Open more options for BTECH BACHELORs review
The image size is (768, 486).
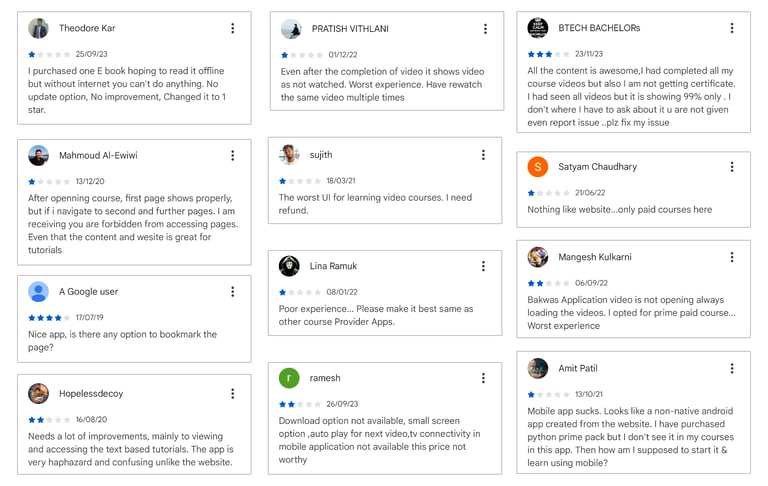click(x=732, y=28)
